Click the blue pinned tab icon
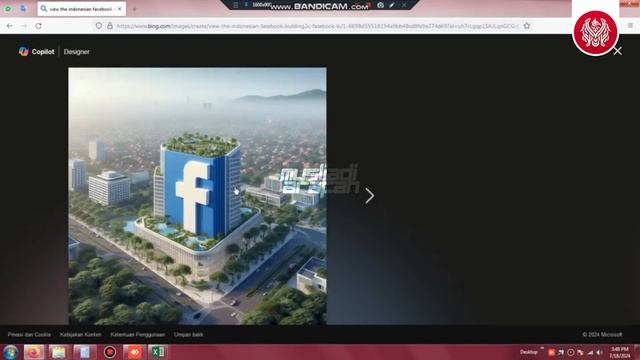The width and height of the screenshot is (640, 360). (x=23, y=9)
